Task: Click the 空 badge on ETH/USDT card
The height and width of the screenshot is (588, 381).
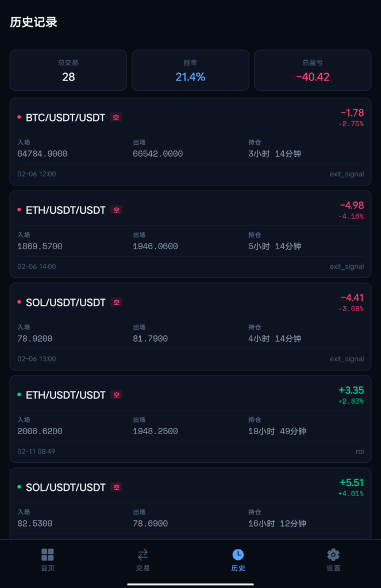Action: point(116,210)
